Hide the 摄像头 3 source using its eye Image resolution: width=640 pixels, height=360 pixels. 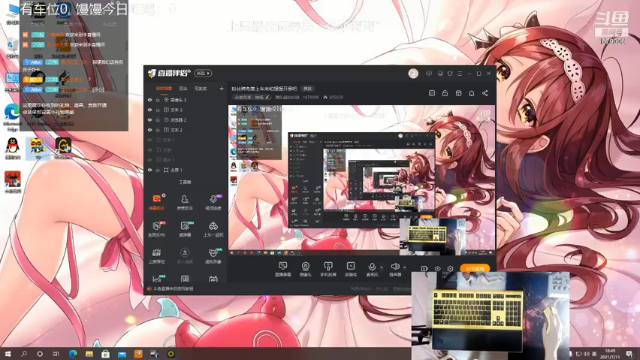[150, 100]
